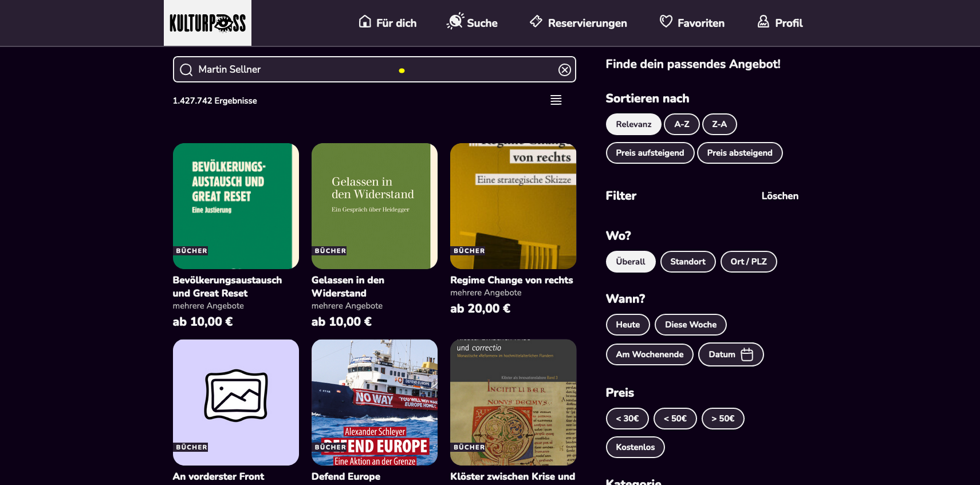Open the Für dich home icon

point(365,22)
